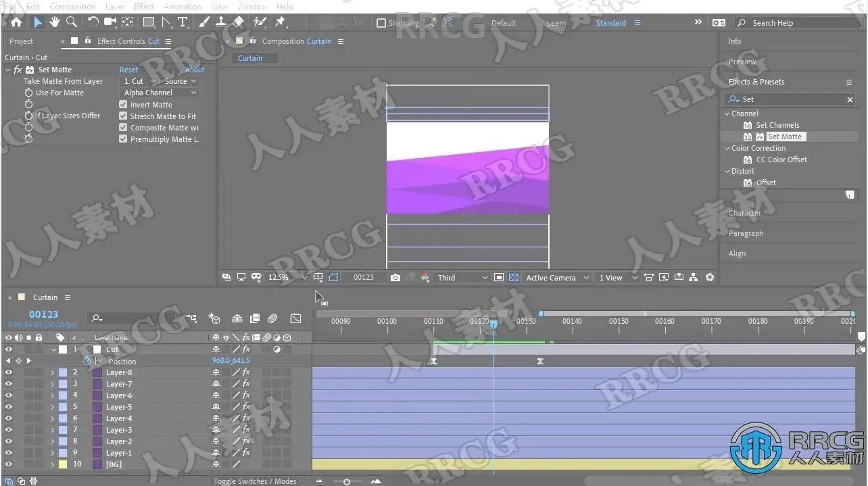Collapse the Set Matte effect twirl
Viewport: 868px width, 486px height.
[8, 70]
